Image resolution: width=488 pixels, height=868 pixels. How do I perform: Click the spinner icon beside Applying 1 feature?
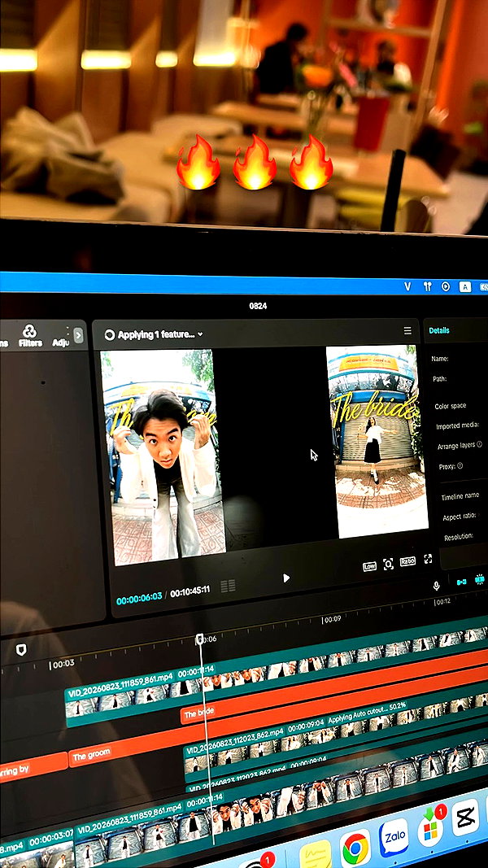click(x=110, y=334)
